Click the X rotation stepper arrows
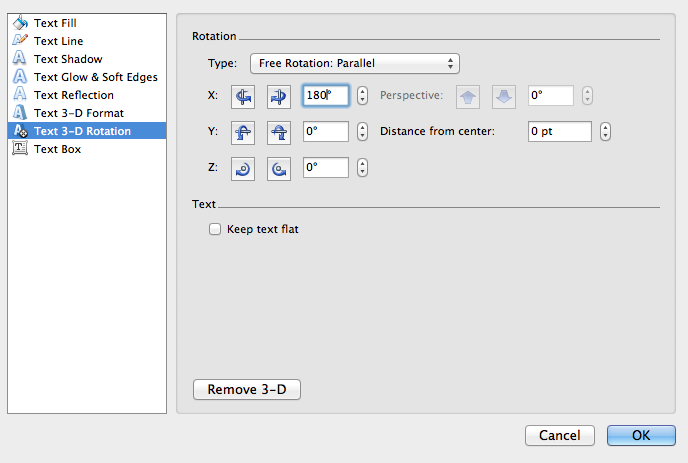The height and width of the screenshot is (463, 688). pos(362,96)
